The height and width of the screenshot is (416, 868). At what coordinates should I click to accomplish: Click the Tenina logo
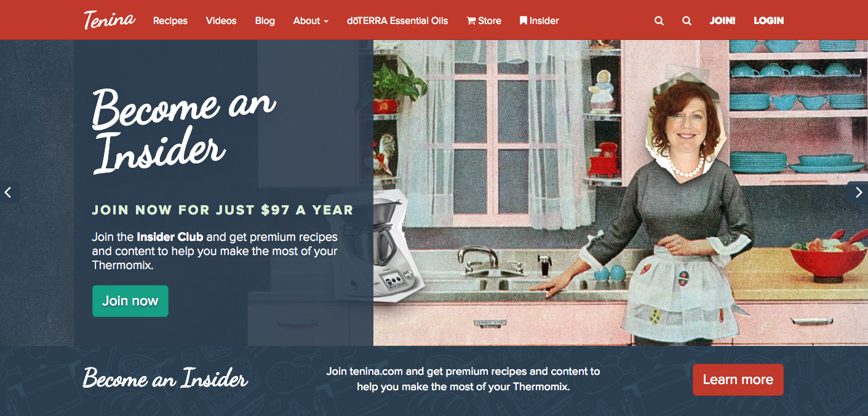pos(109,20)
